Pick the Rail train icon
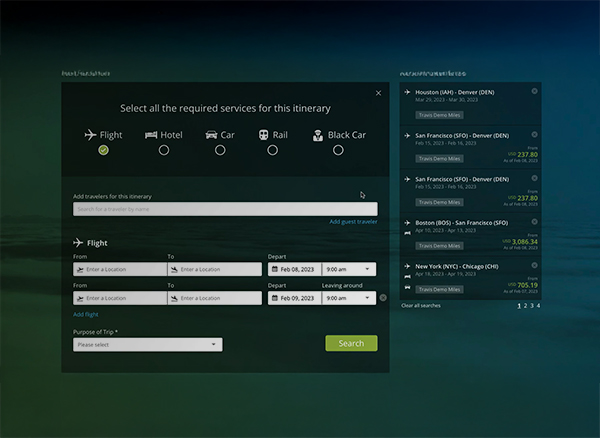The width and height of the screenshot is (600, 438). pos(263,134)
